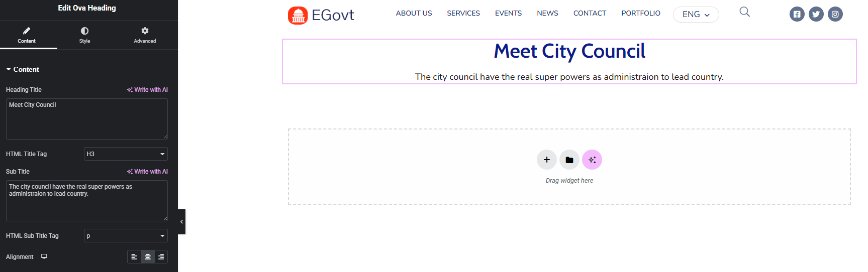868x272 pixels.
Task: Open the HTML Sub Title Tag dropdown
Action: point(126,236)
